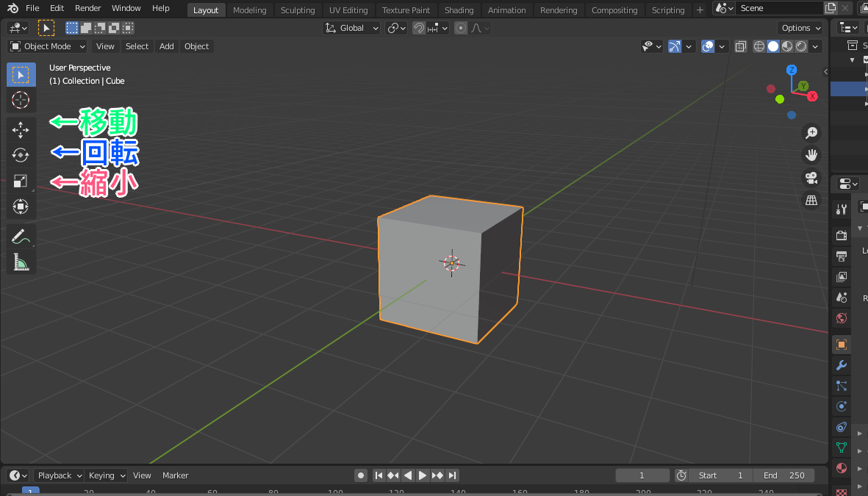Screen dimensions: 868x496
Task: Open the File menu
Action: click(32, 8)
